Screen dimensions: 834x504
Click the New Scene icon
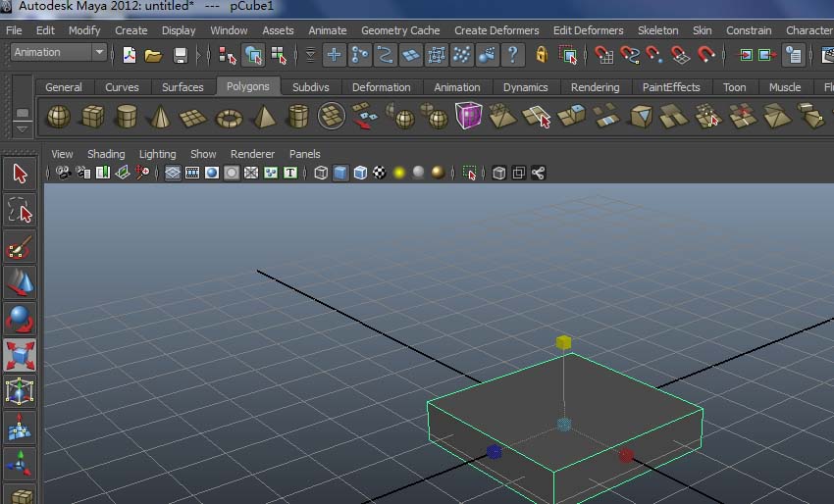tap(130, 55)
